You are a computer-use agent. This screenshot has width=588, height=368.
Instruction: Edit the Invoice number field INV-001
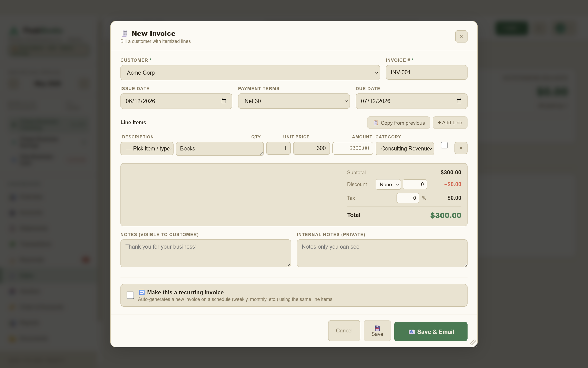427,72
